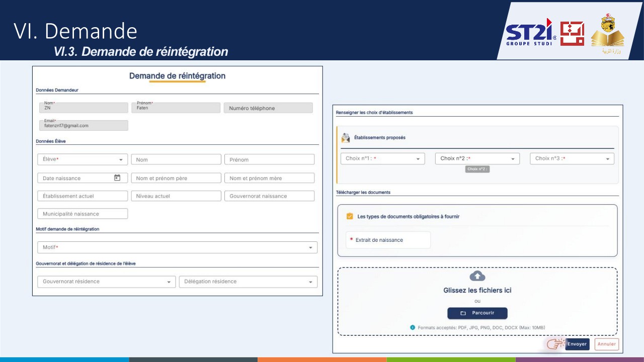This screenshot has width=644, height=362.
Task: Click the Nom et prénom père field
Action: tap(176, 178)
